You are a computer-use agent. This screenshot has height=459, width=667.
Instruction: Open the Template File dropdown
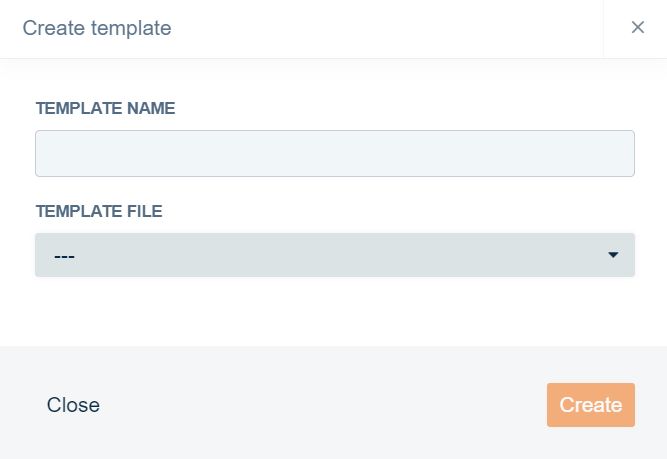pyautogui.click(x=334, y=255)
